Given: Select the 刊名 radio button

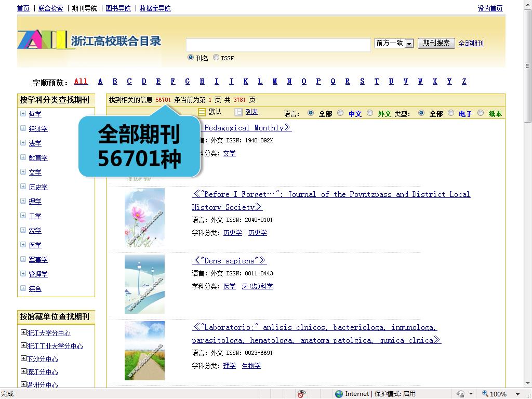Looking at the screenshot, I should (190, 57).
